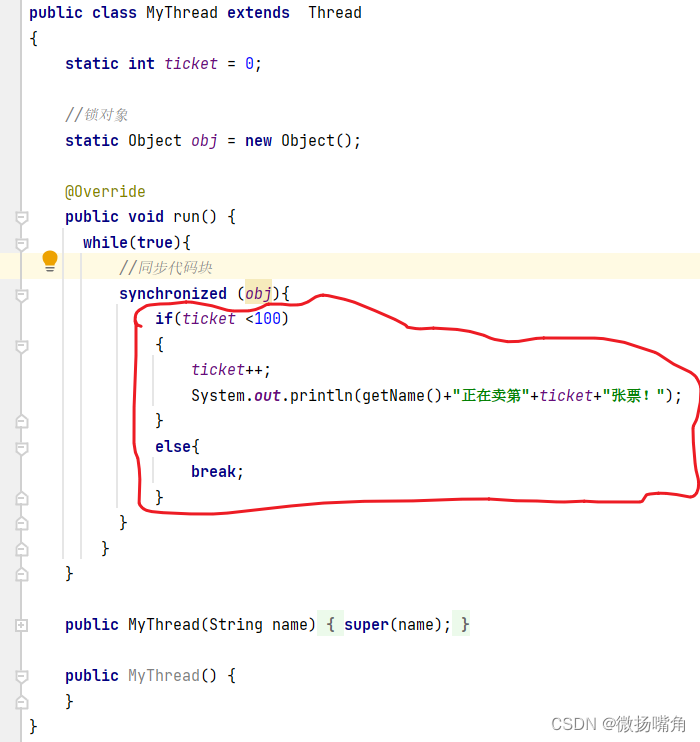Click folded closing brace after super(name);

[x=461, y=624]
